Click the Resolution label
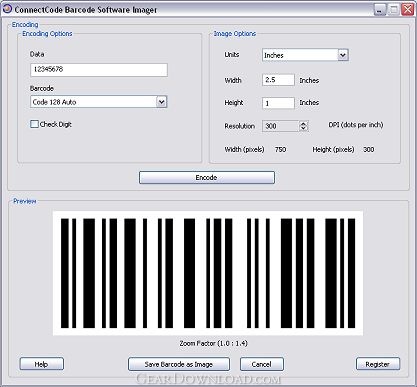The width and height of the screenshot is (417, 387). click(240, 126)
